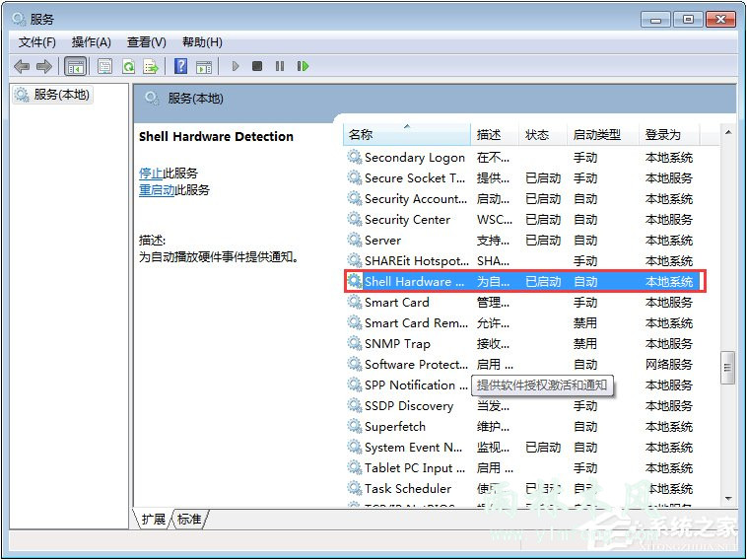The width and height of the screenshot is (747, 560).
Task: Select the SPP Notification ... service row
Action: coord(521,385)
